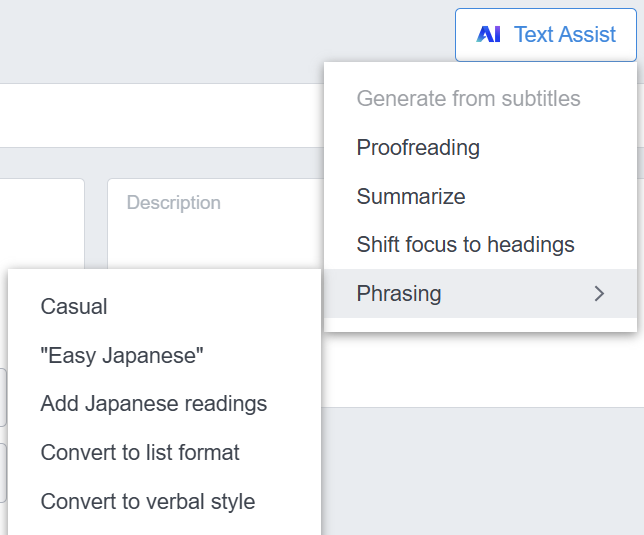Choose Convert to list format
This screenshot has height=535, width=644.
click(x=140, y=453)
